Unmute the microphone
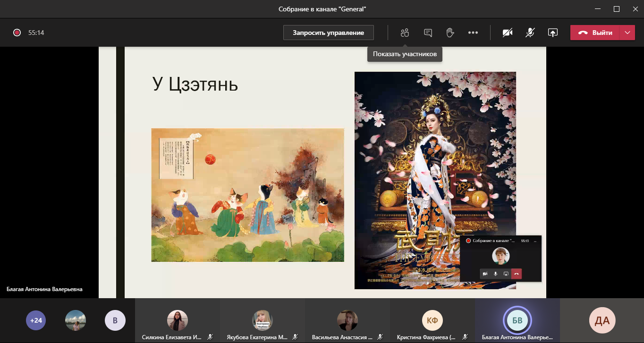The image size is (644, 343). pos(530,33)
